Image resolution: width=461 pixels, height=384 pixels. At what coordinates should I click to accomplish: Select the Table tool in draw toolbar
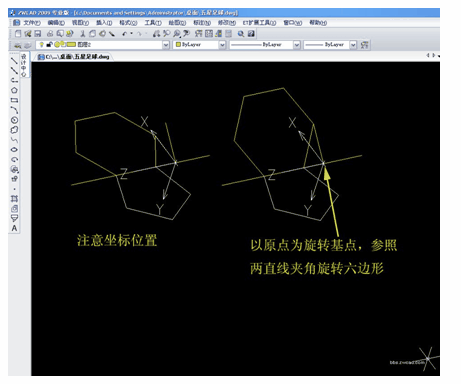[x=14, y=219]
